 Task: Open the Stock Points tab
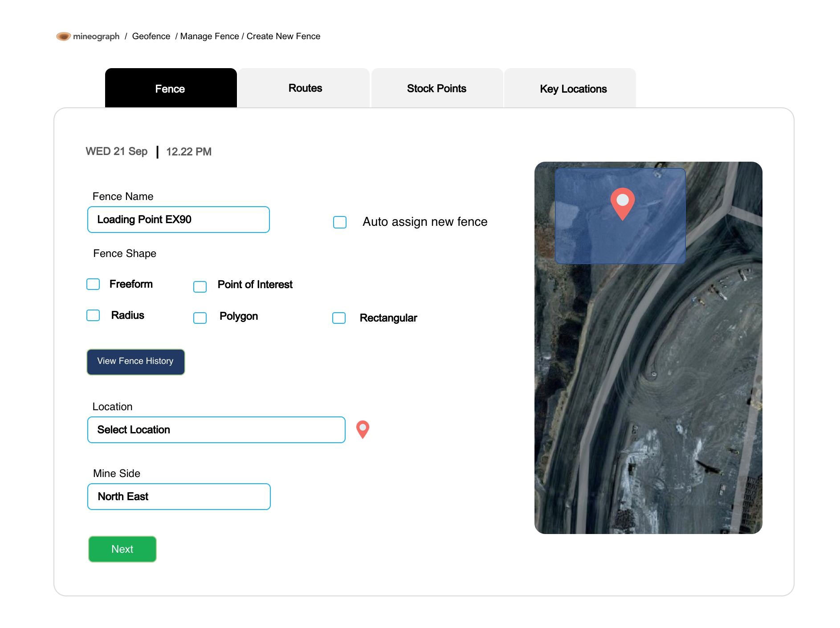[436, 88]
